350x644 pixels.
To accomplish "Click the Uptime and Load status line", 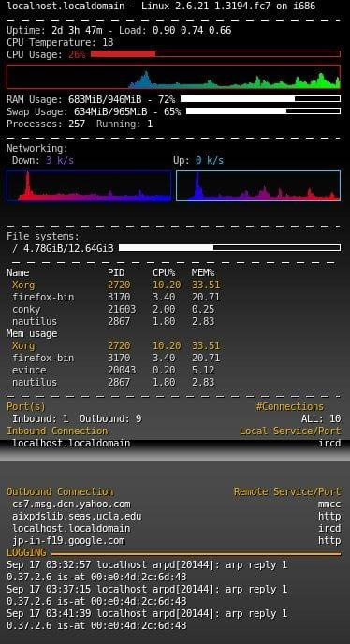I will point(119,30).
